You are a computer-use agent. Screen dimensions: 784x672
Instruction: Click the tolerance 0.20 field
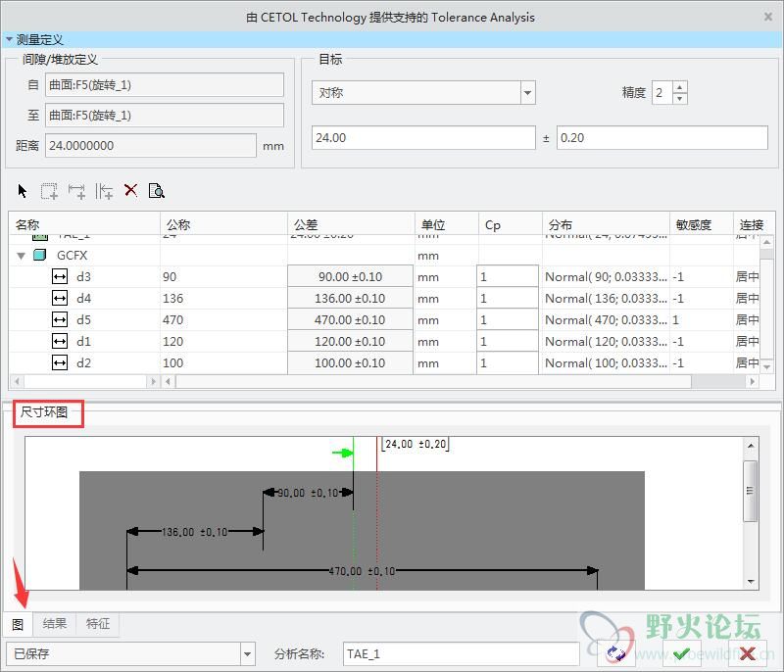coord(662,137)
